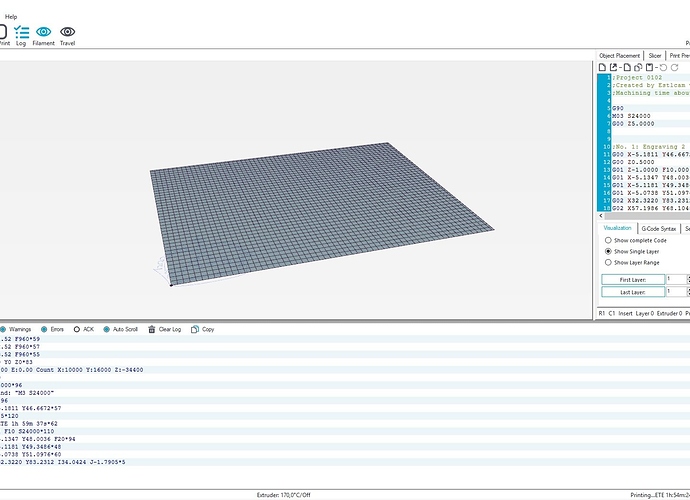Click log line containing 'I36.0424 J-1.7905*5'
Image resolution: width=690 pixels, height=500 pixels.
tap(62, 462)
